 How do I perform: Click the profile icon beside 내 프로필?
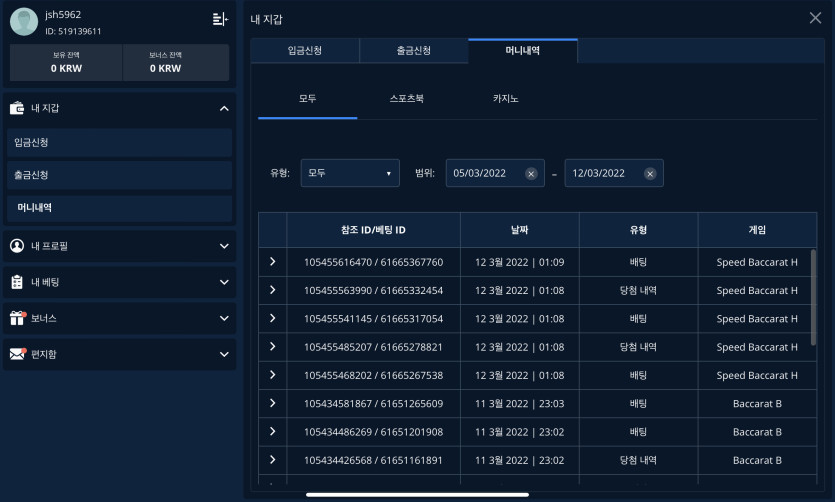pos(17,246)
